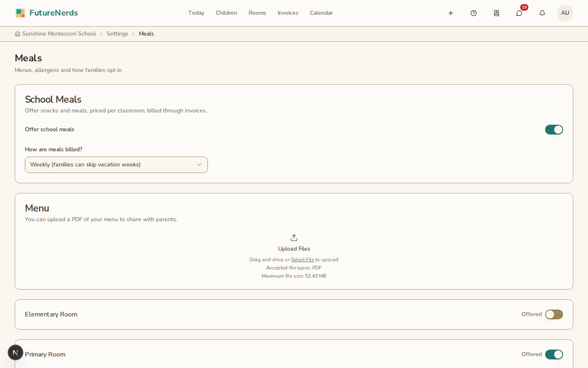Open Sunshine Montessori School breadcrumb link

(59, 34)
